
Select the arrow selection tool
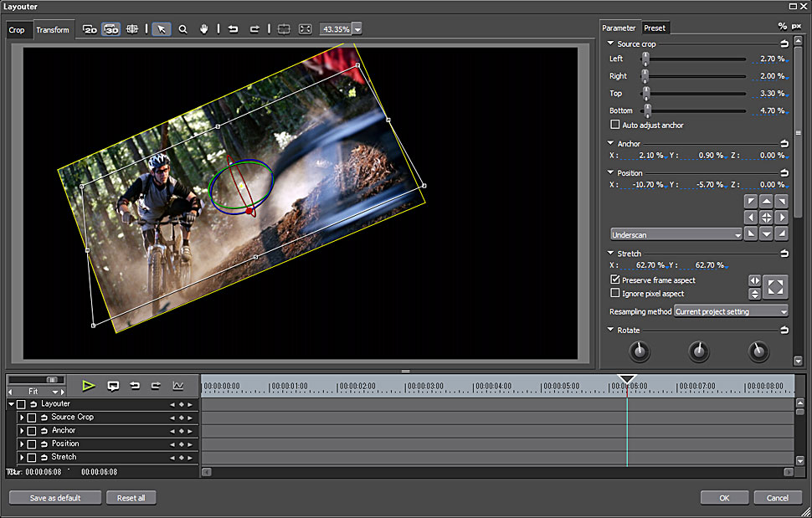pos(162,29)
